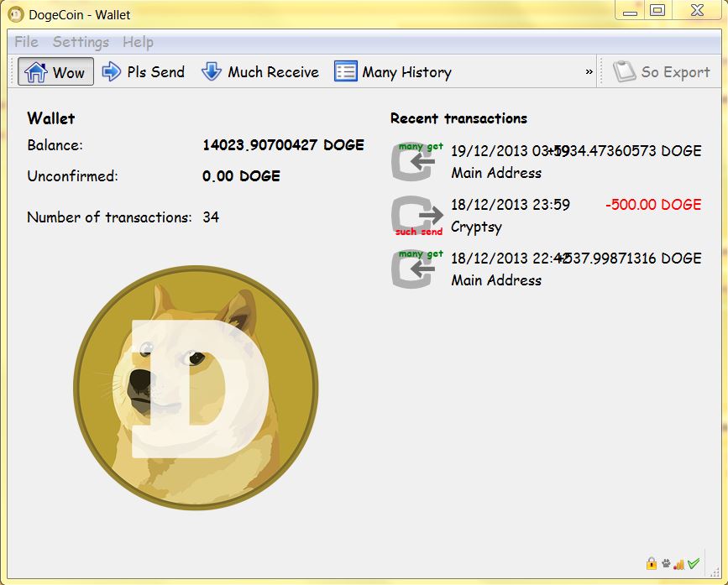Viewport: 728px width, 585px height.
Task: Click the wallet encryption padlock icon
Action: [651, 563]
